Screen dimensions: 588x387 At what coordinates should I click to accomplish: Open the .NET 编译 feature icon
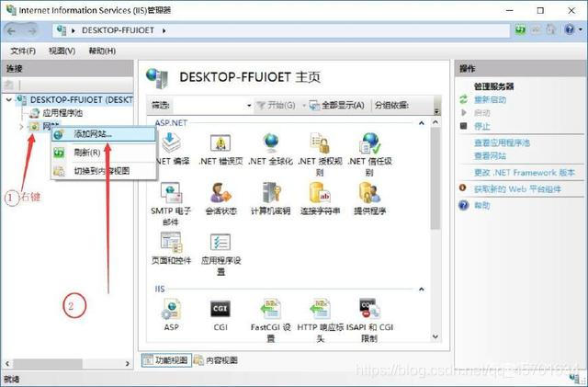[172, 142]
